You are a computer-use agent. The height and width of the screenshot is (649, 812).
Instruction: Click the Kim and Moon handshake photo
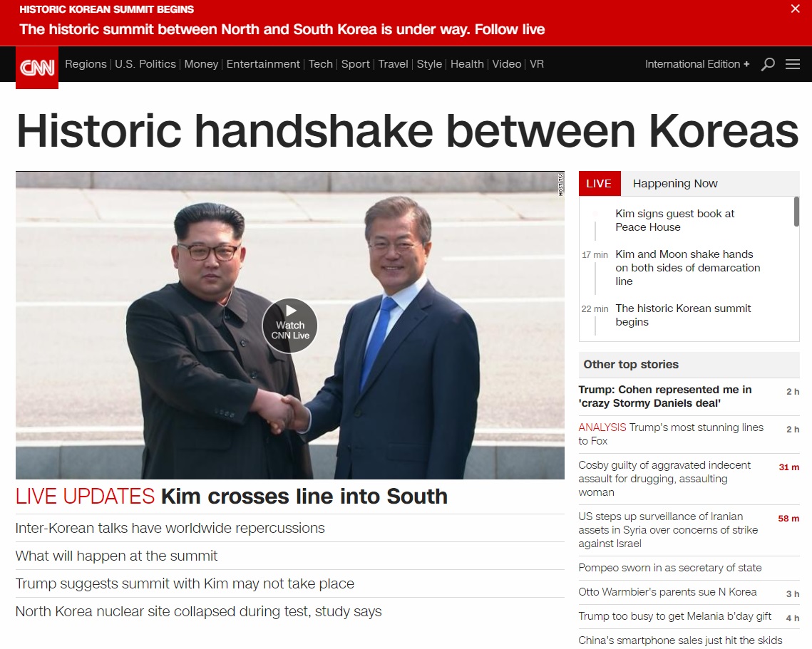click(290, 325)
